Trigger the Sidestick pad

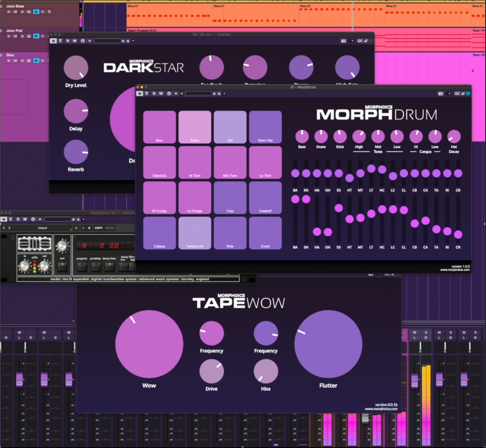159,162
